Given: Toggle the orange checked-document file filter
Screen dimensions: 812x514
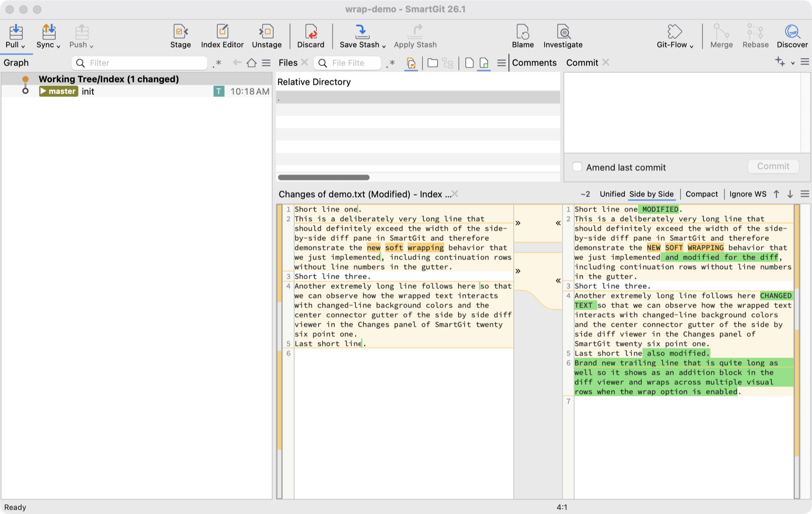Looking at the screenshot, I should pyautogui.click(x=411, y=63).
